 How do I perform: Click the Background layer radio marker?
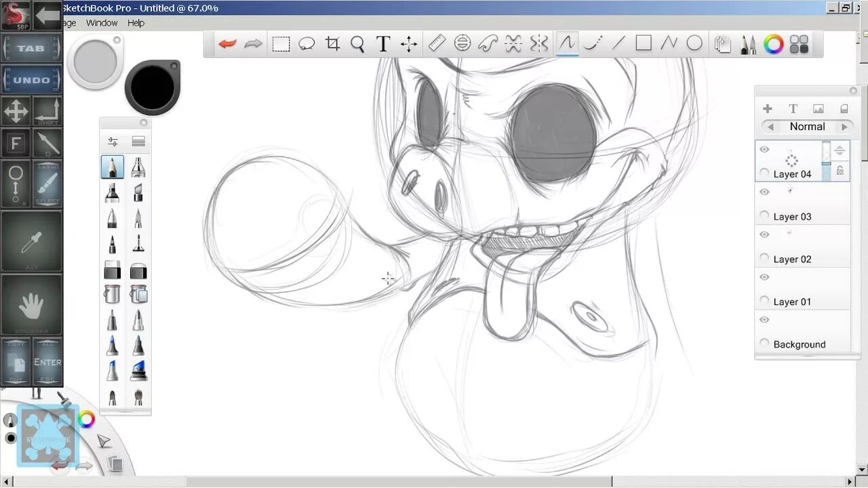point(765,344)
